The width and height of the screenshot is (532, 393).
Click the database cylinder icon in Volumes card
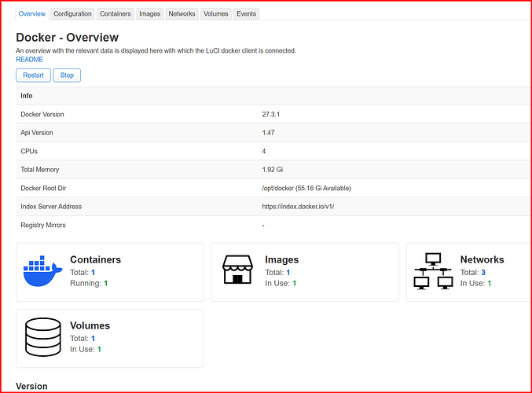43,337
